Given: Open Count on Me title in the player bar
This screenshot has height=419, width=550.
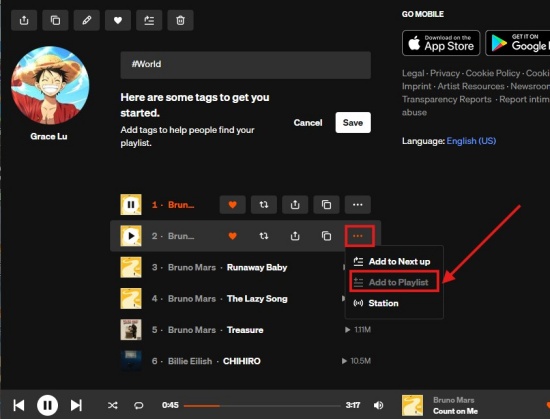Looking at the screenshot, I should tap(455, 411).
